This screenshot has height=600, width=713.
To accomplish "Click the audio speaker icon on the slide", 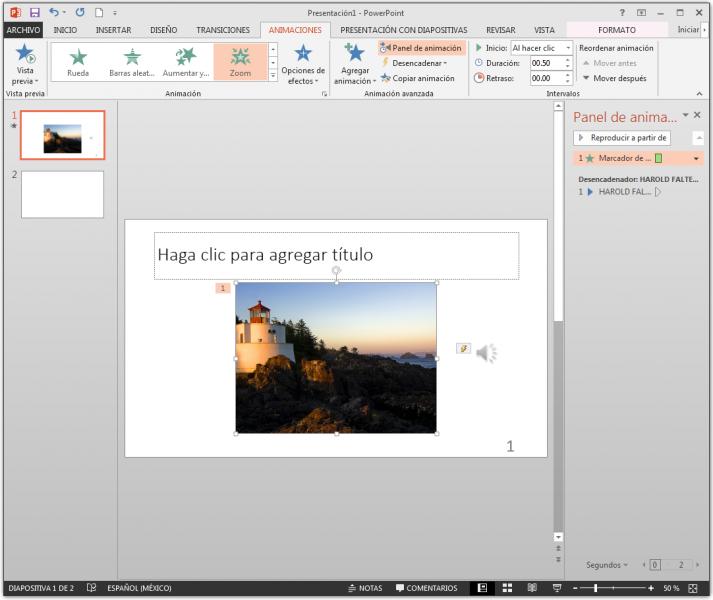I will [487, 353].
